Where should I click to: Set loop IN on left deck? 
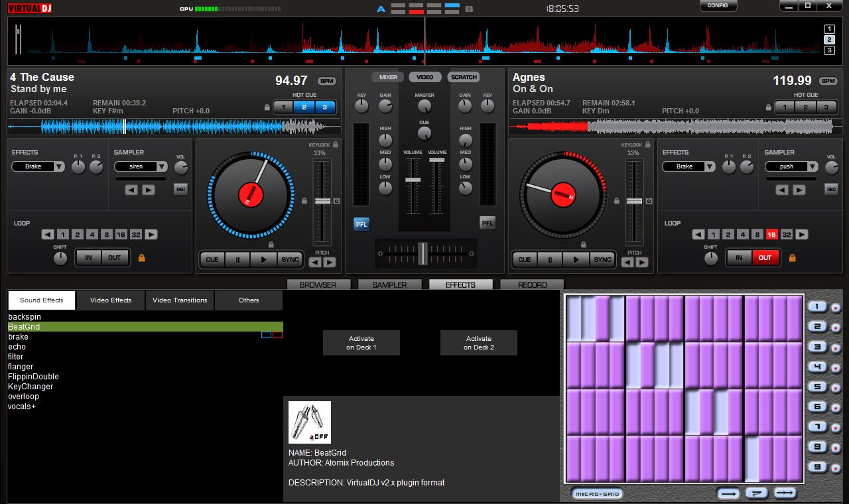(x=88, y=257)
